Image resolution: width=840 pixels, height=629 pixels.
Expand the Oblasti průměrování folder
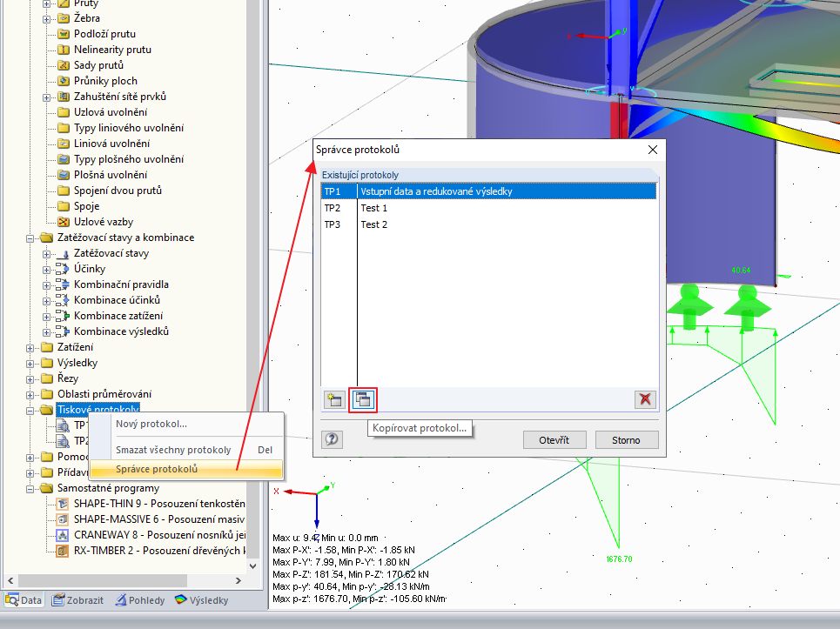pos(30,395)
